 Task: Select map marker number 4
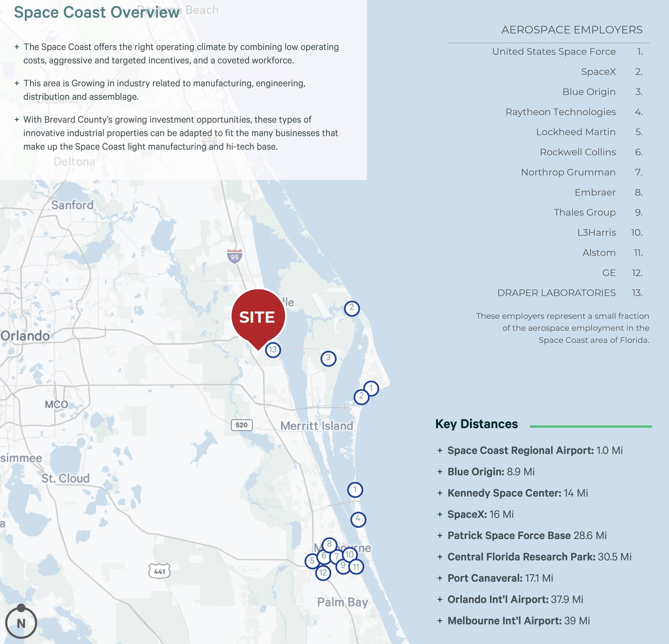(358, 519)
